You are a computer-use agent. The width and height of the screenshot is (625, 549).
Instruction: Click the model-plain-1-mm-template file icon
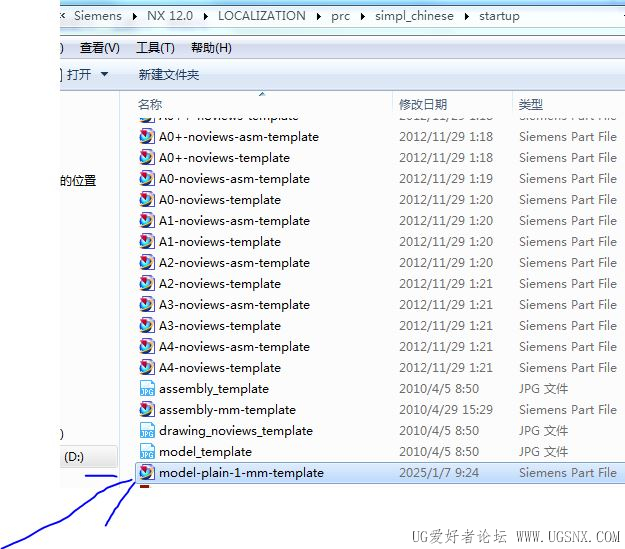point(147,473)
